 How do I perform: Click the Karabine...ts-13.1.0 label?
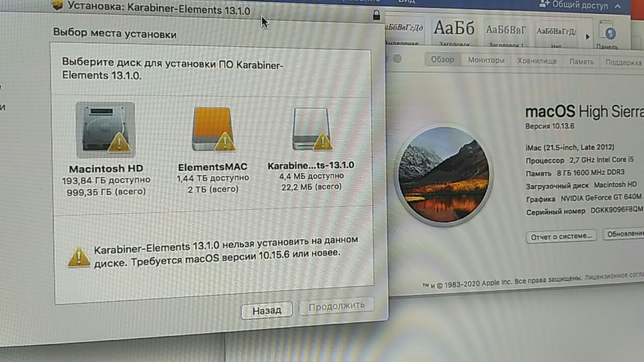pyautogui.click(x=311, y=165)
